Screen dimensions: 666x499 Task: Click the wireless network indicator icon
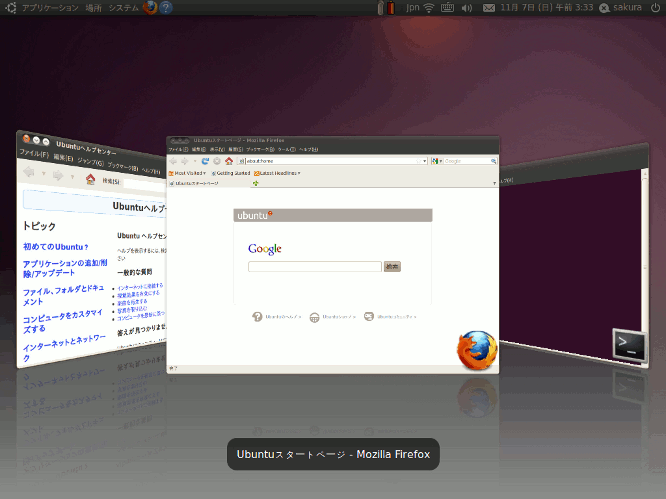click(429, 8)
